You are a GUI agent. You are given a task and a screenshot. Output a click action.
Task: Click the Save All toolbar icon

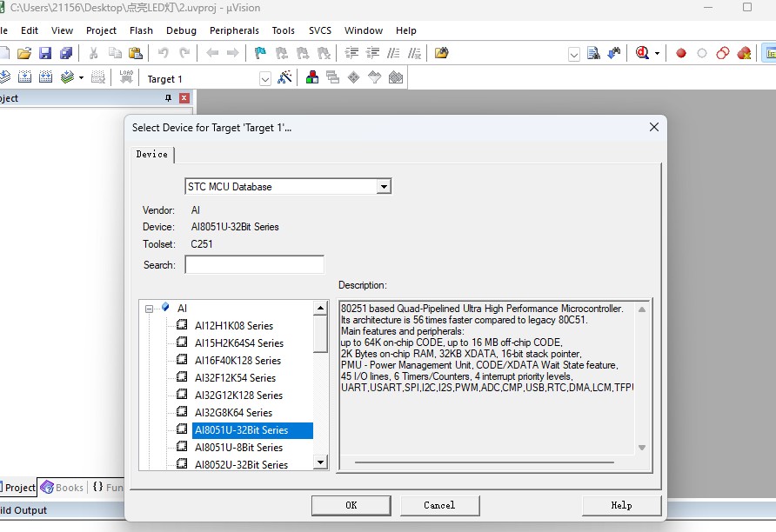click(66, 53)
